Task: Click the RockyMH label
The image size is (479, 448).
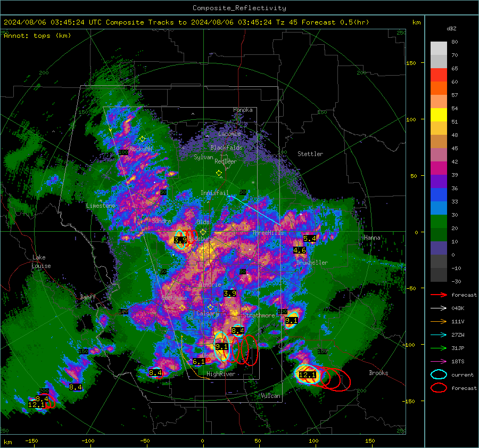Action: [141, 149]
